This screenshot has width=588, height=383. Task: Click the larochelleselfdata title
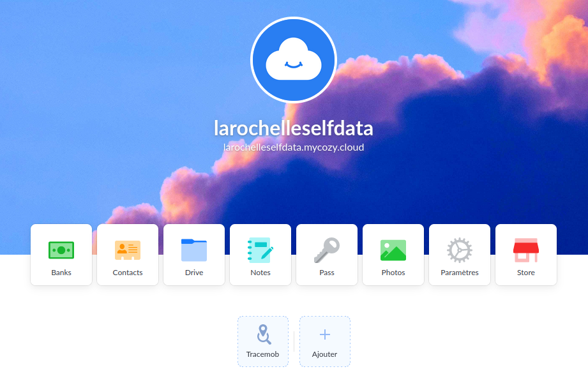coord(294,128)
